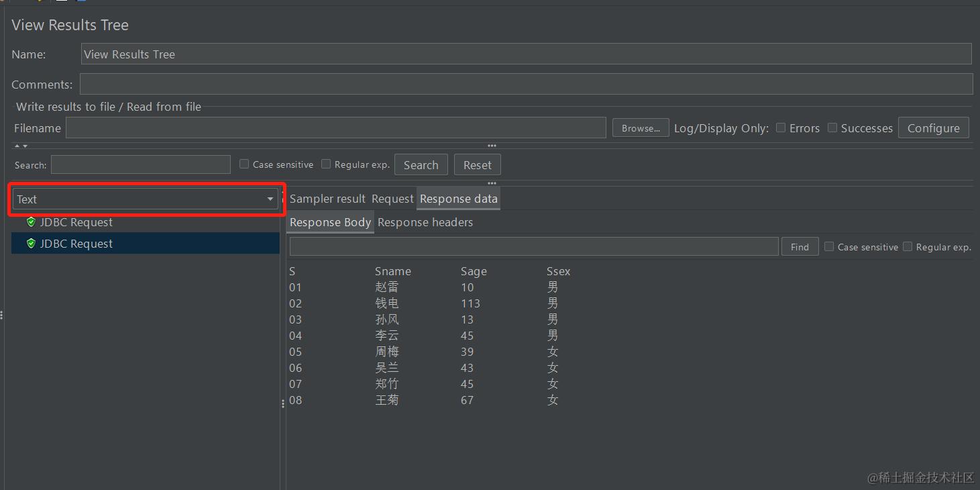Open the Text renderer dropdown
980x490 pixels.
pyautogui.click(x=145, y=199)
